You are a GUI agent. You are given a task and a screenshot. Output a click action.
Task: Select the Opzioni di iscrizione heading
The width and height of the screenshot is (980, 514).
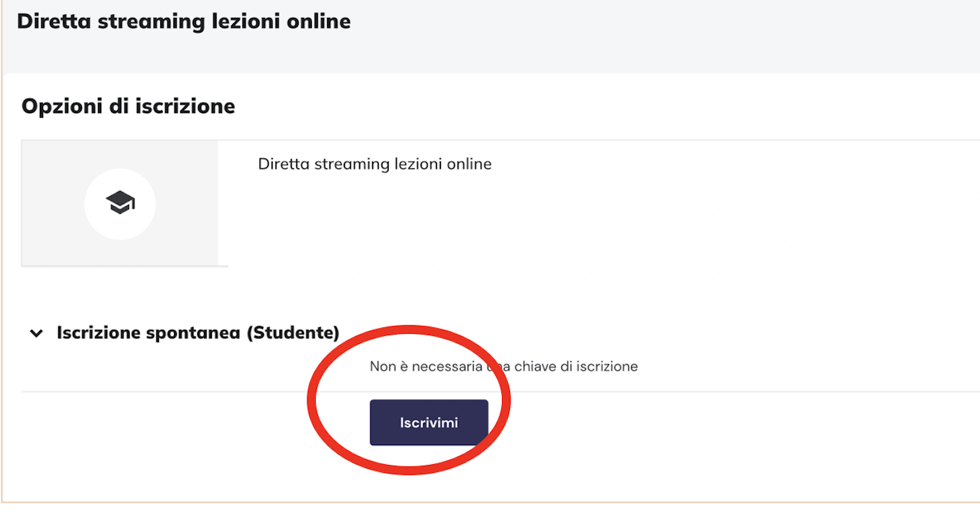128,106
